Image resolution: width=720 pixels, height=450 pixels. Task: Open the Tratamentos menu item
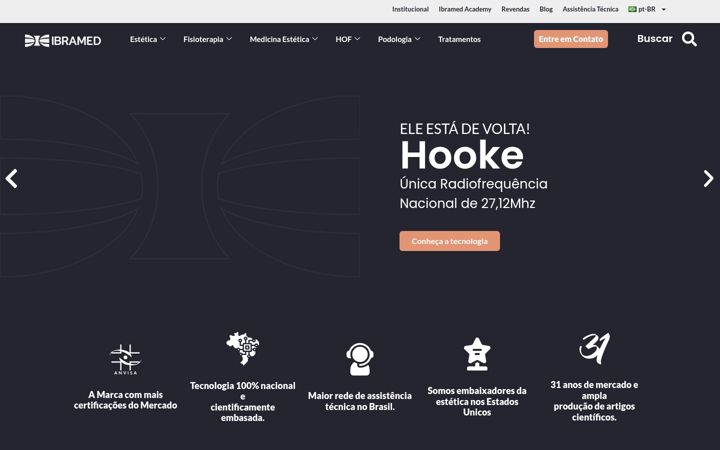459,39
